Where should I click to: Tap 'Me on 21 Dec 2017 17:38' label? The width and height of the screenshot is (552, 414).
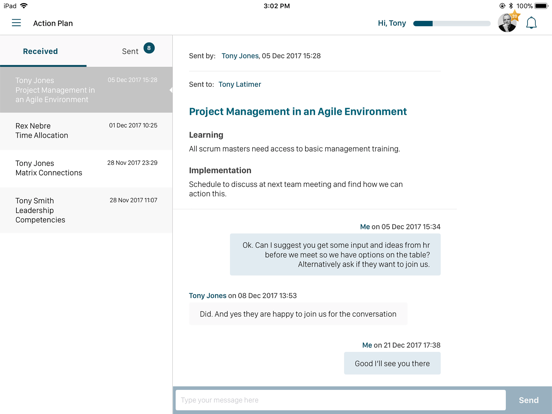pos(401,345)
